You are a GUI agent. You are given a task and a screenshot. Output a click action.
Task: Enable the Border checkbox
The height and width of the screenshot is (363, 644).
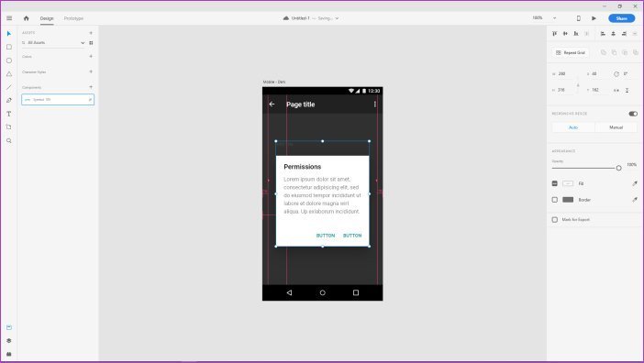pos(554,200)
